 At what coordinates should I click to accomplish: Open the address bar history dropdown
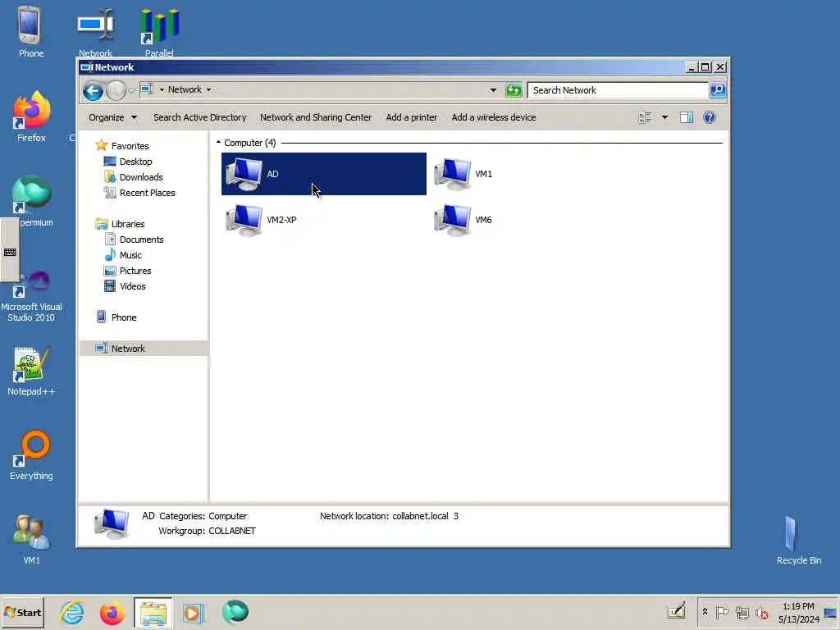[x=493, y=90]
